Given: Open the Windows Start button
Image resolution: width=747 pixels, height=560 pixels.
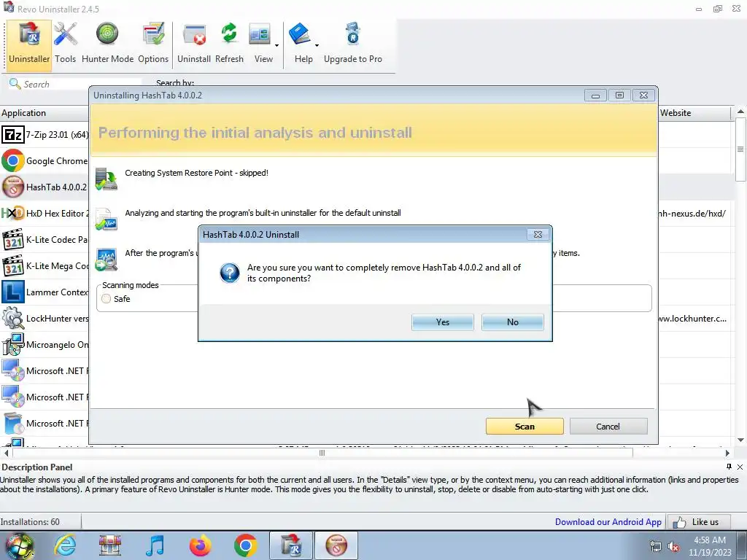Looking at the screenshot, I should [19, 545].
